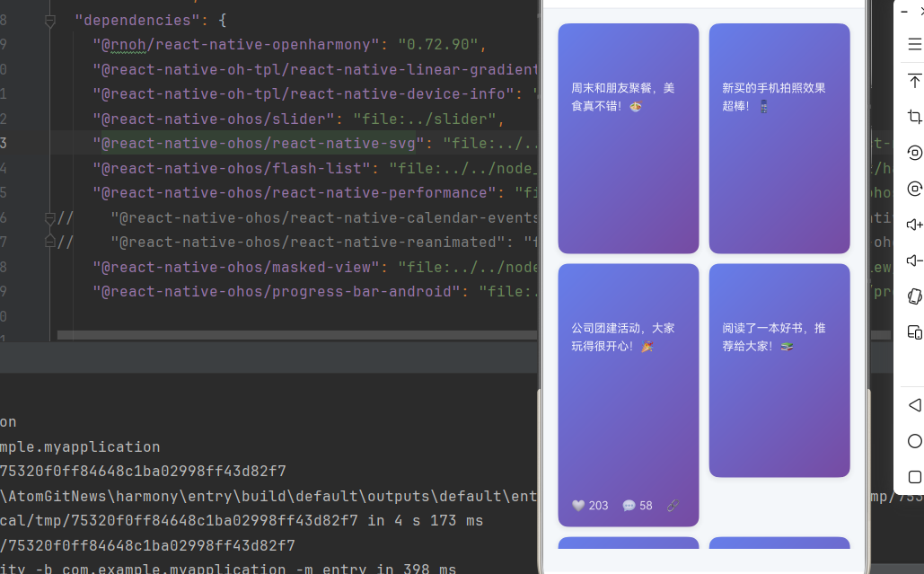924x574 pixels.
Task: Click the pin-to-top arrow icon
Action: coord(914,81)
